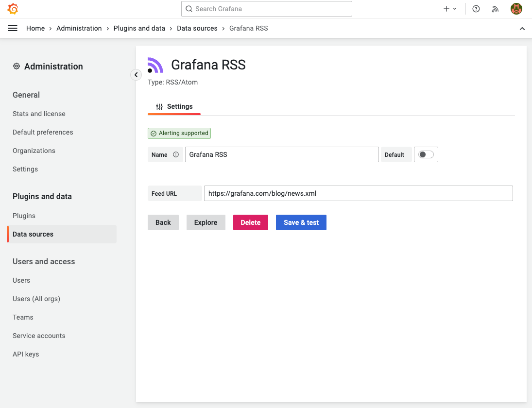532x408 pixels.
Task: Collapse the top bar with the chevron
Action: point(522,29)
